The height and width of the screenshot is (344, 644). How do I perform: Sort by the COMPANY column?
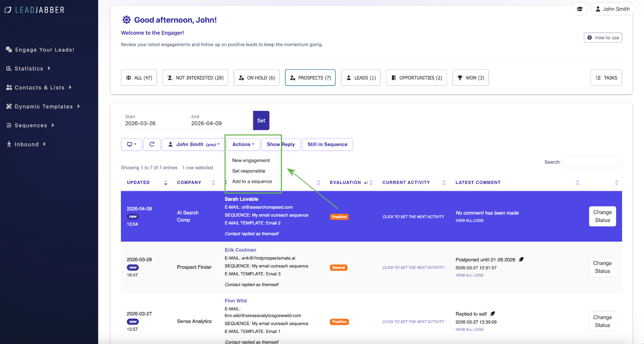(x=196, y=183)
